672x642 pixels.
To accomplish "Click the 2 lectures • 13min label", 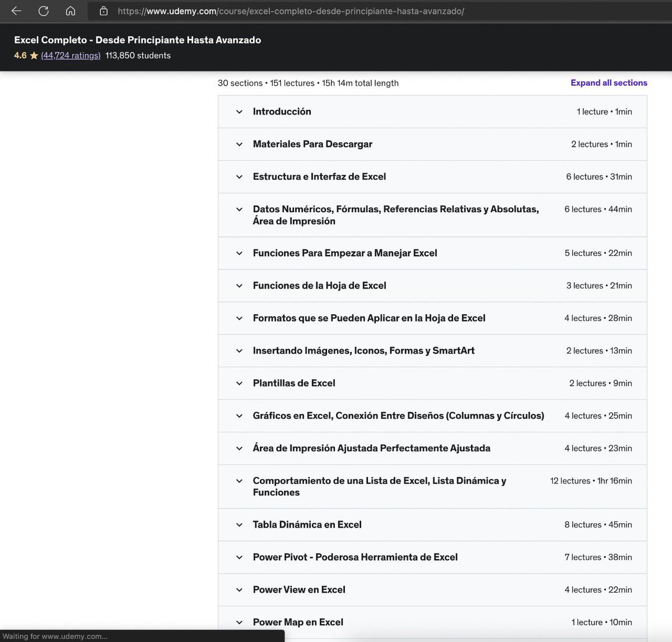I will pos(599,351).
